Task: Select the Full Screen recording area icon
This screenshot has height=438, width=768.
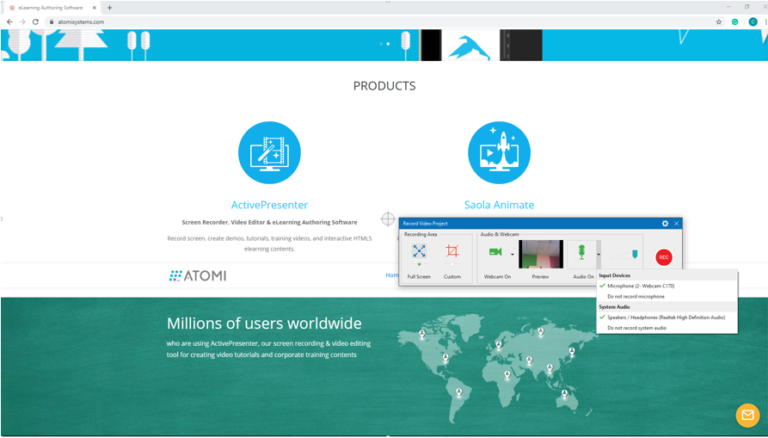Action: click(x=419, y=251)
